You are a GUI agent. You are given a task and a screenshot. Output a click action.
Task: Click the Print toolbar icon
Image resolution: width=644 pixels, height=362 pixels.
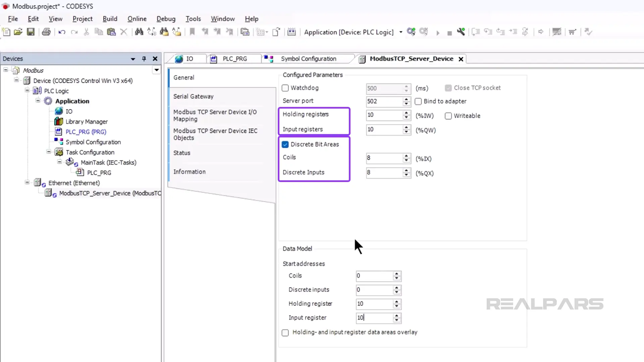(46, 32)
